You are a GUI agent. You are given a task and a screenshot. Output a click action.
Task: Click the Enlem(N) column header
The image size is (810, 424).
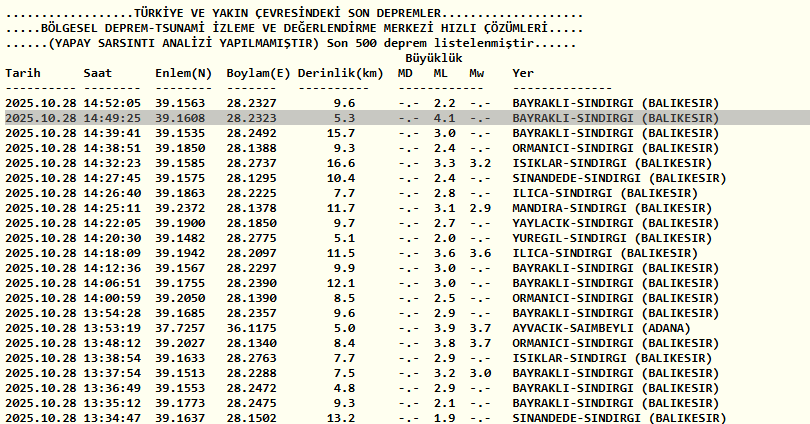click(183, 74)
